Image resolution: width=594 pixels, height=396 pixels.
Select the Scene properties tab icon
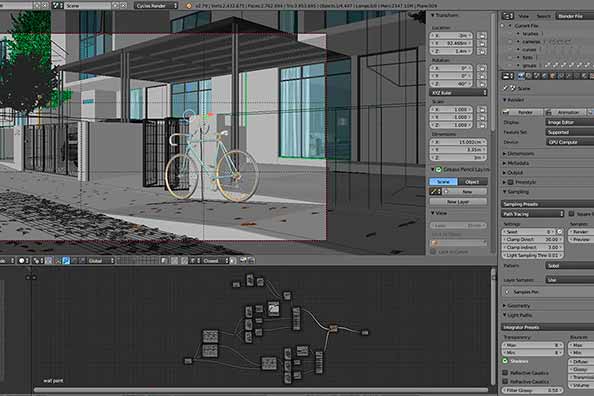click(x=537, y=76)
